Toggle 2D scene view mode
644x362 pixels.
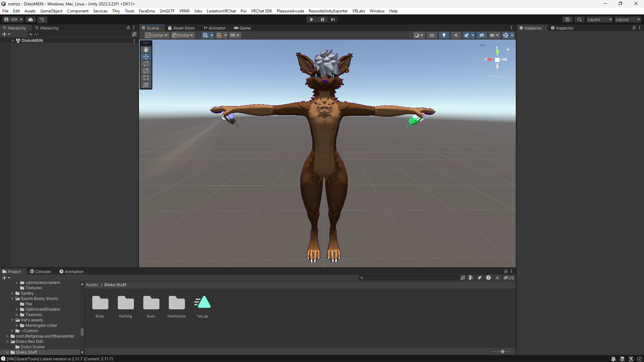(432, 35)
